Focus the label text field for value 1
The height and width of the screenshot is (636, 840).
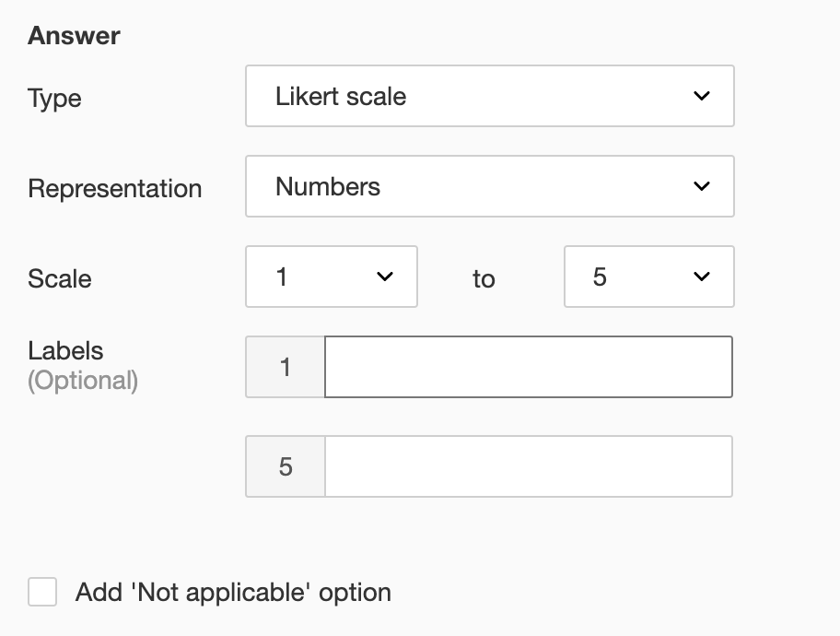click(x=529, y=367)
